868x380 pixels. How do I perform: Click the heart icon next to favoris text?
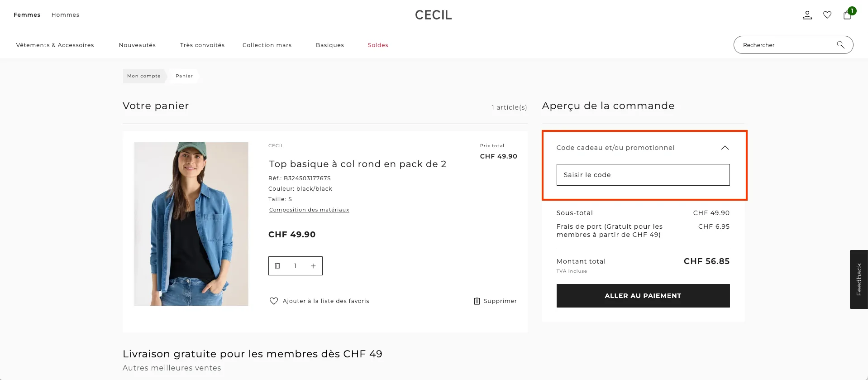pyautogui.click(x=273, y=301)
